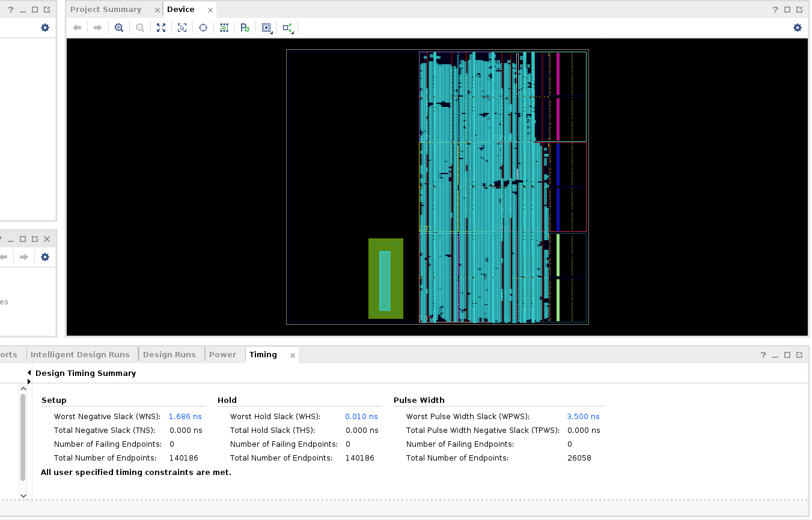The image size is (812, 520).
Task: Switch to the Power tab
Action: [x=222, y=355]
